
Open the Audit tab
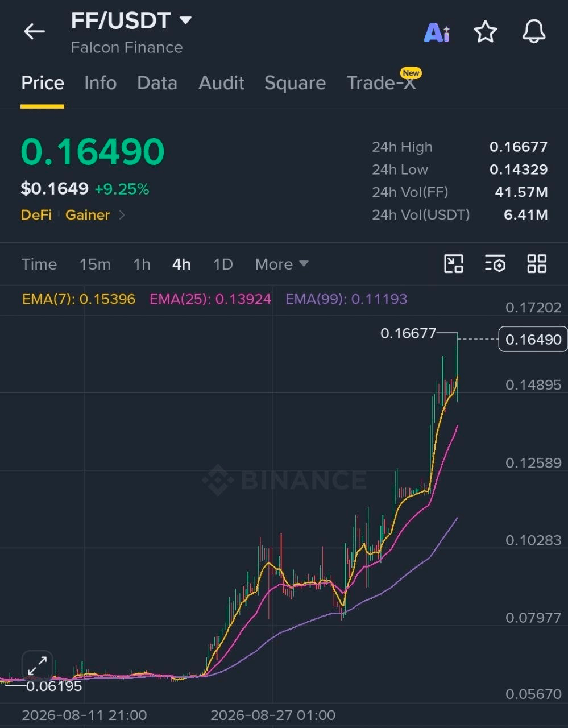click(x=221, y=83)
